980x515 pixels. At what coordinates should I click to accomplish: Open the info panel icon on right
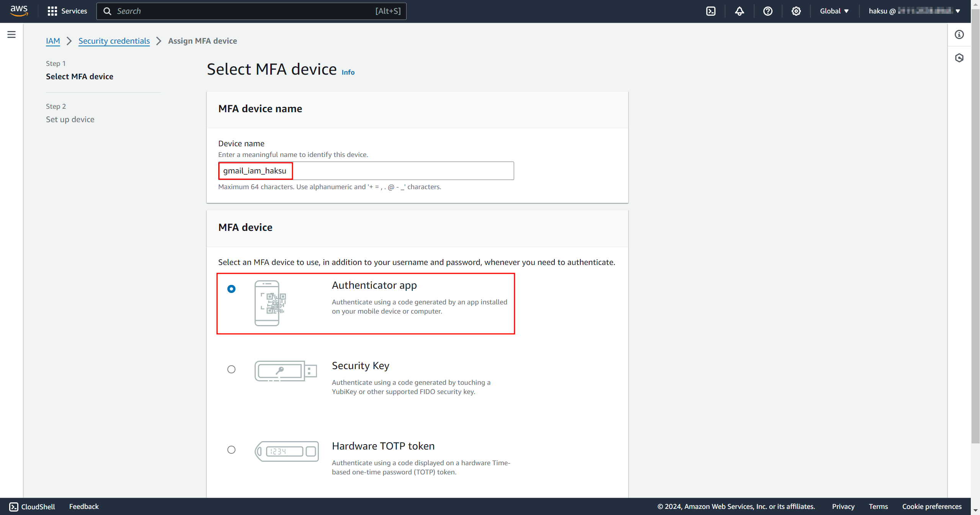[x=959, y=34]
